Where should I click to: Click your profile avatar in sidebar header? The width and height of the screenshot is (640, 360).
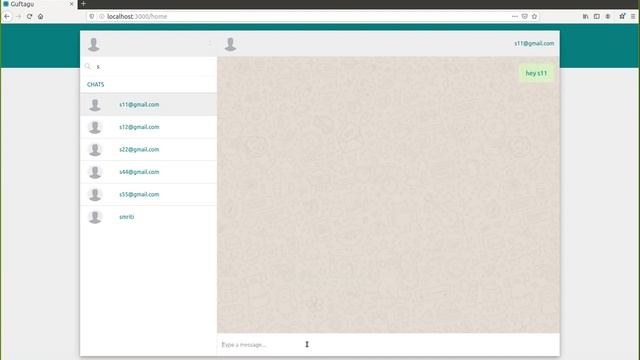click(94, 44)
